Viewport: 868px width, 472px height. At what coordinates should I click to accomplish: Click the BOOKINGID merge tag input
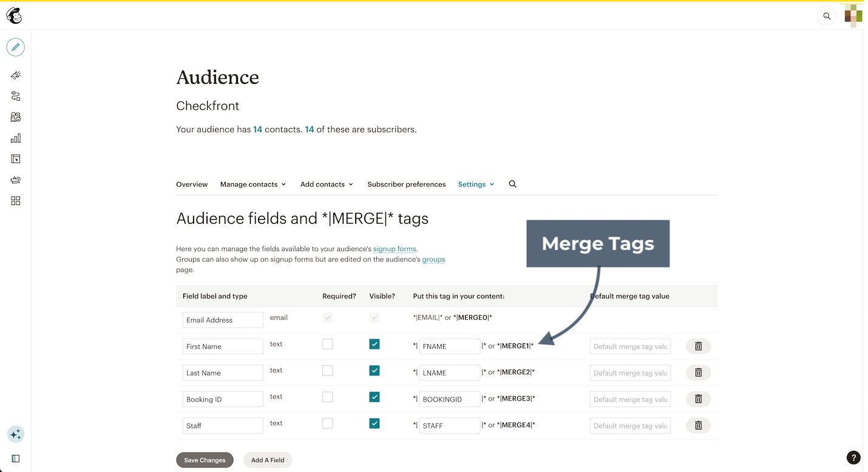point(450,399)
